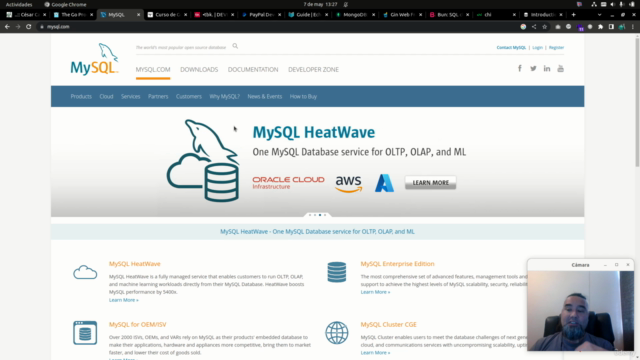Go back with browser back arrow

[7, 27]
